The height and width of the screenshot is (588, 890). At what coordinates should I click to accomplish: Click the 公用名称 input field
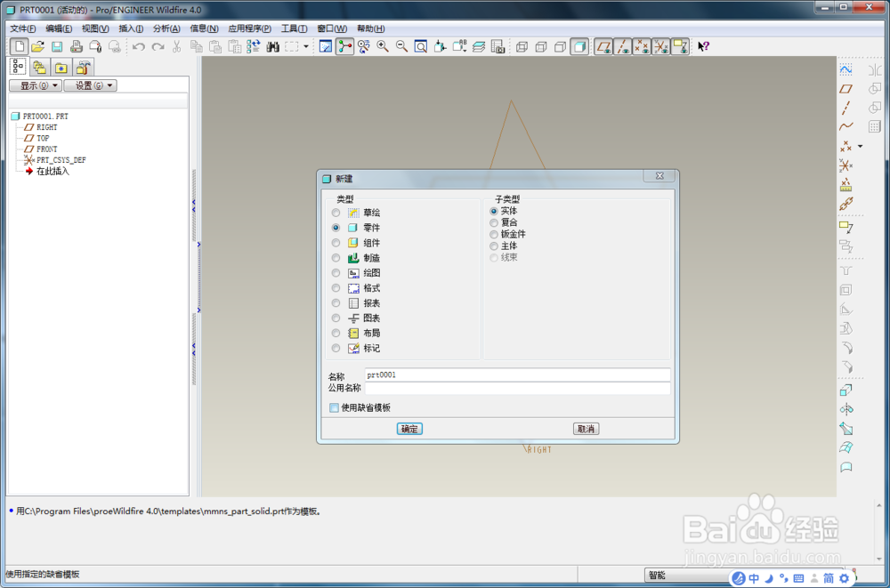517,388
